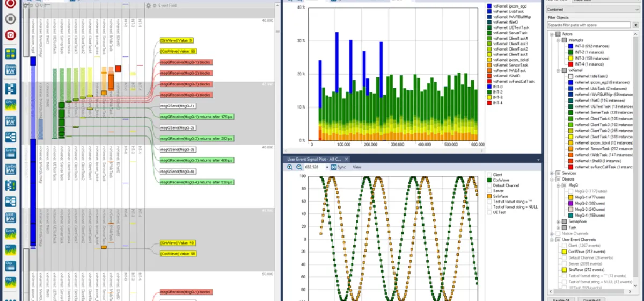The height and width of the screenshot is (301, 644).
Task: Toggle the MsgQ-1 (477 uses) checkbox
Action: pyautogui.click(x=570, y=197)
